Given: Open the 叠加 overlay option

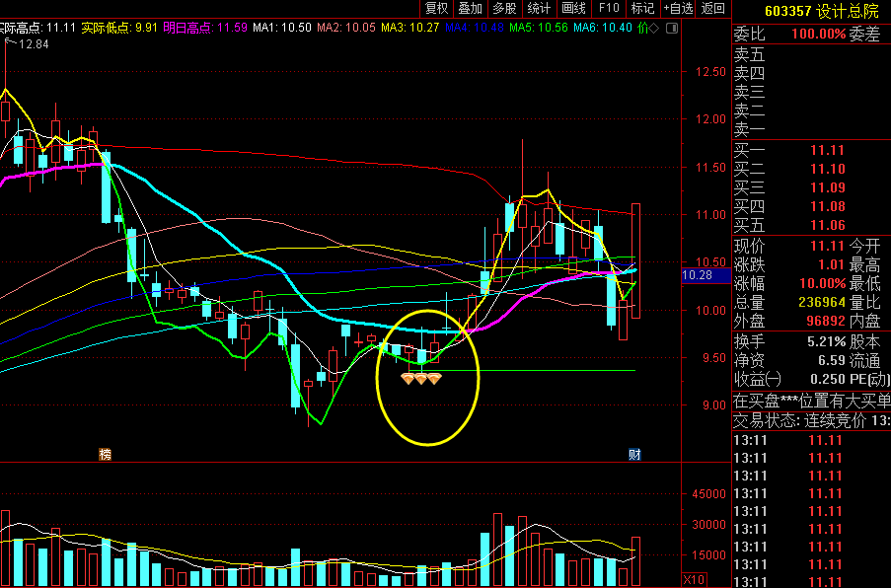Looking at the screenshot, I should (471, 8).
